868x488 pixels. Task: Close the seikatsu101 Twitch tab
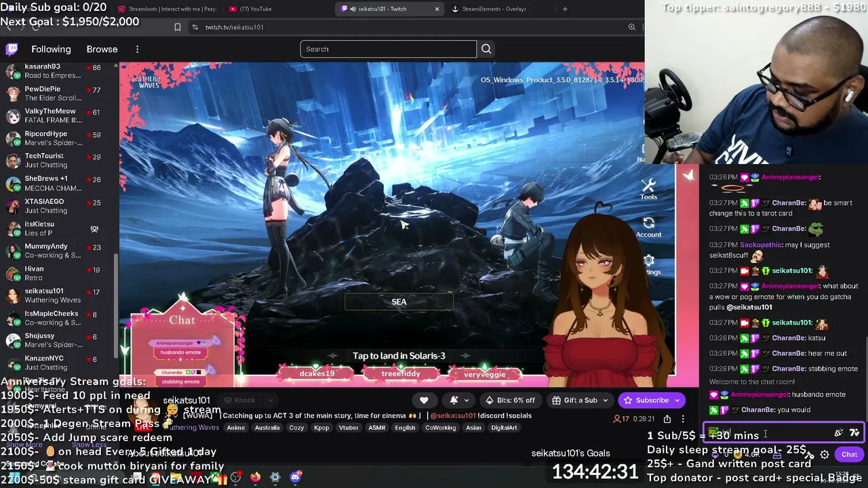(x=437, y=9)
